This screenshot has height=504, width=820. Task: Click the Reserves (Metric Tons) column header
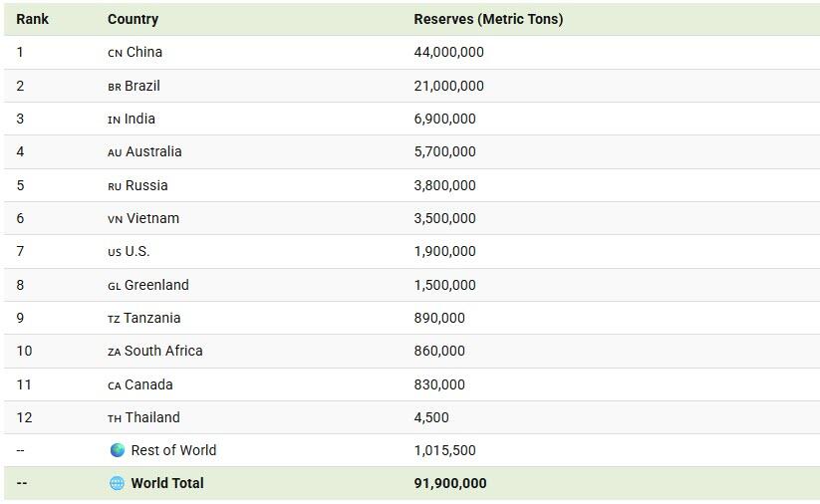point(488,19)
